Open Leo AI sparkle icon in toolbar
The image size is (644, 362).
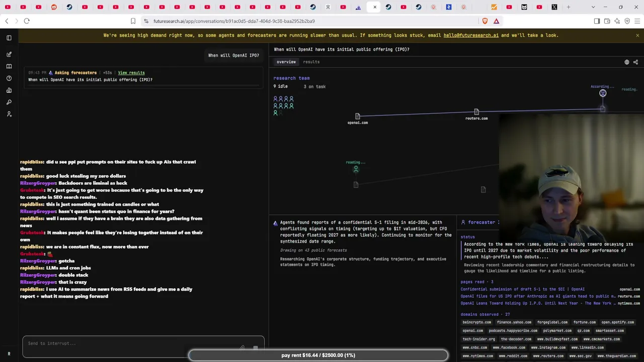(x=617, y=21)
